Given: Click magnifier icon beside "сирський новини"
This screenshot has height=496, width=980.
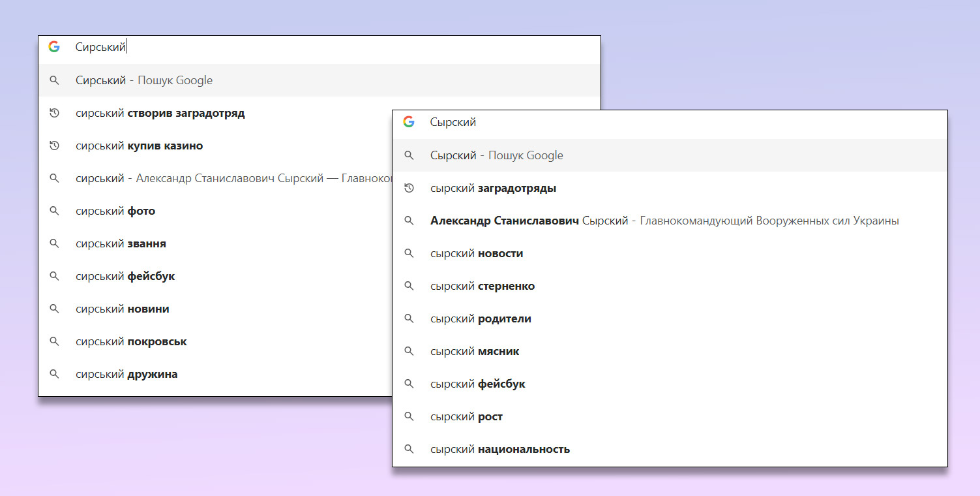Looking at the screenshot, I should coord(54,309).
